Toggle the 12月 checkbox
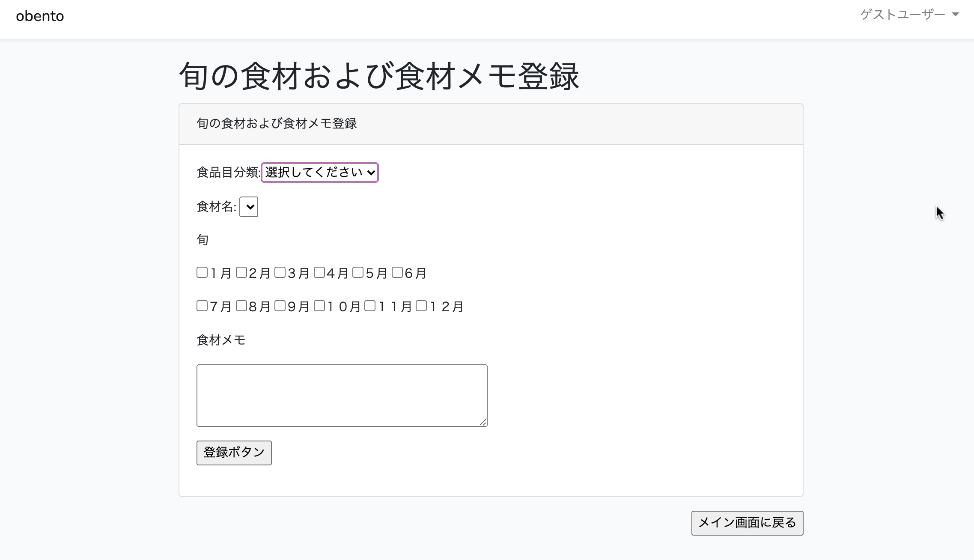This screenshot has width=974, height=560. [x=421, y=306]
